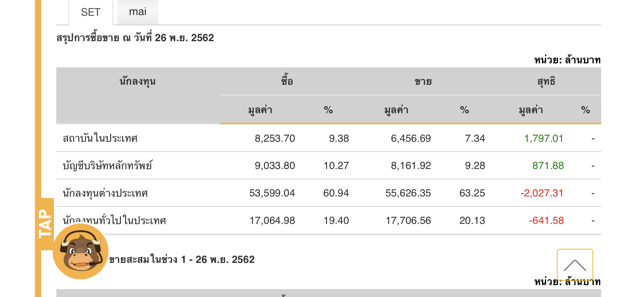Open the mai market tab
644x297 pixels.
click(x=137, y=12)
